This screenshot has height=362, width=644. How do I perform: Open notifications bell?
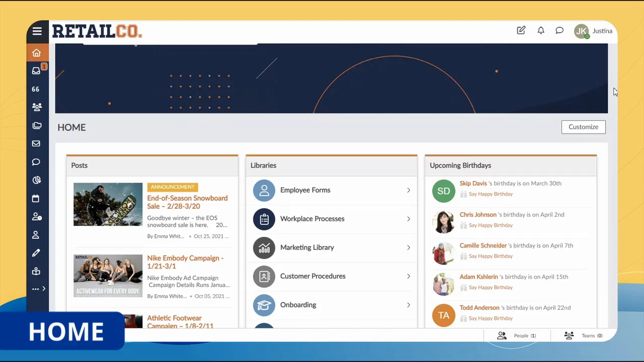[541, 30]
